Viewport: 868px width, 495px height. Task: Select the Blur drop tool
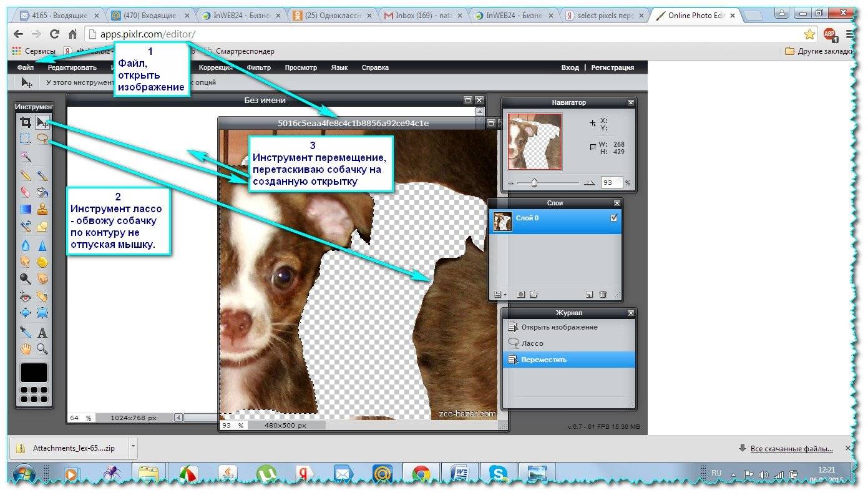26,245
